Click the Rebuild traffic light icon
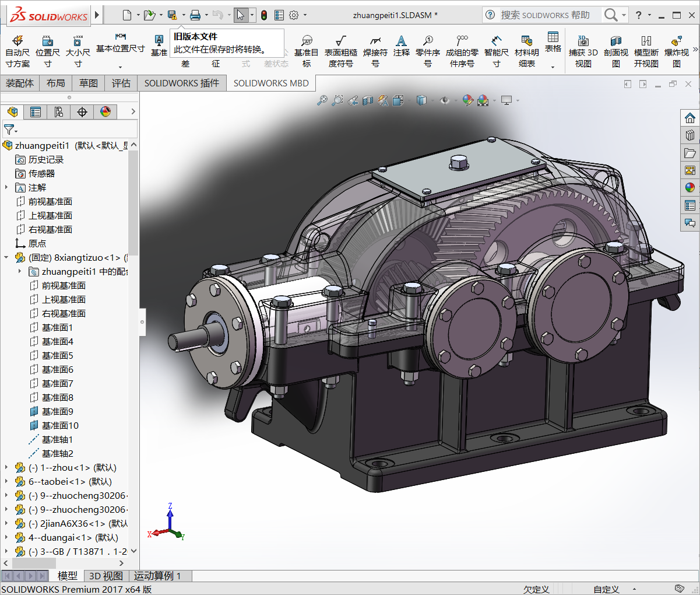700x595 pixels. pyautogui.click(x=264, y=15)
